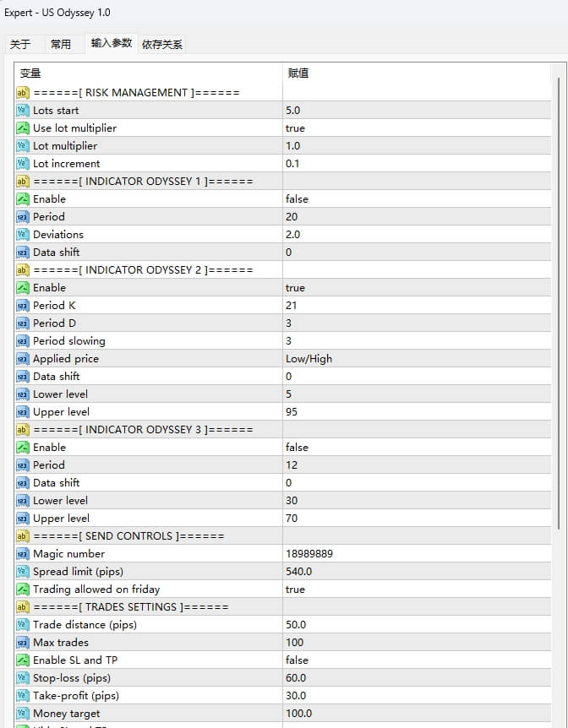Click the INDICATOR ODYSSEY 2 string icon
The image size is (568, 728).
click(23, 269)
